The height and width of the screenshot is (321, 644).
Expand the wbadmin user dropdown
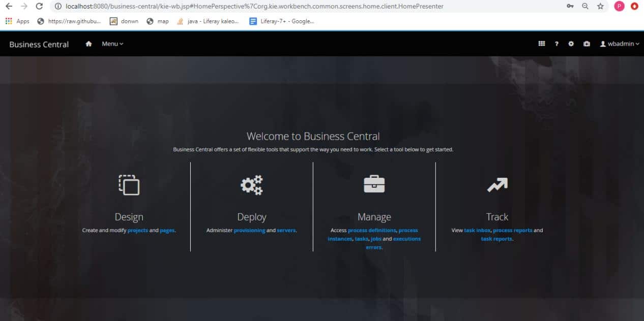[x=620, y=44]
